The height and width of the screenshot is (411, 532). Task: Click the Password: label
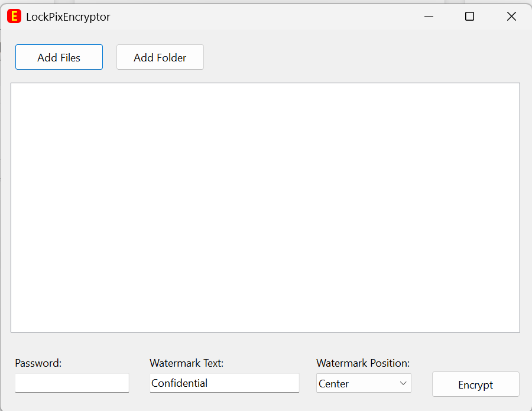click(x=38, y=363)
